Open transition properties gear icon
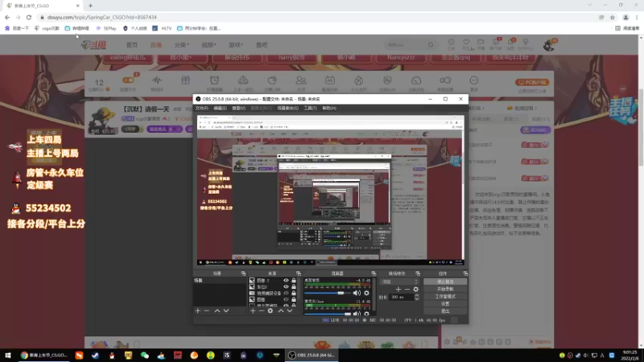Viewport: 644px width, 362px height. (x=415, y=290)
